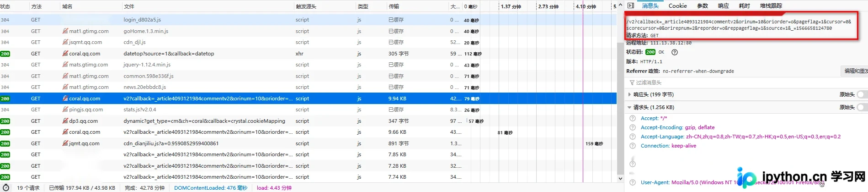The height and width of the screenshot is (192, 868).
Task: Click the performance analysis stopwatch icon in status bar
Action: (6, 187)
